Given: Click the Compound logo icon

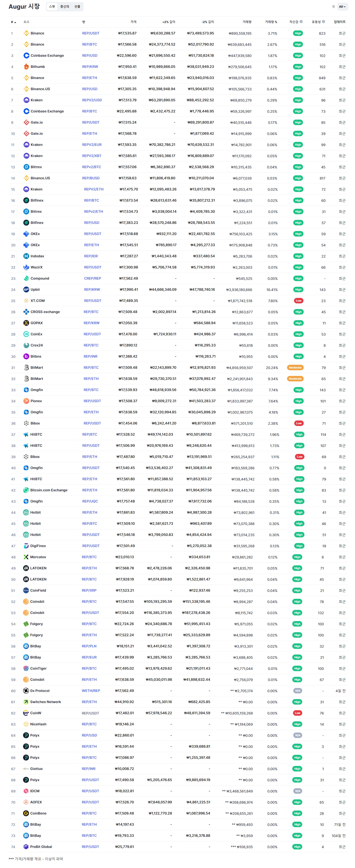Looking at the screenshot, I should [x=26, y=278].
